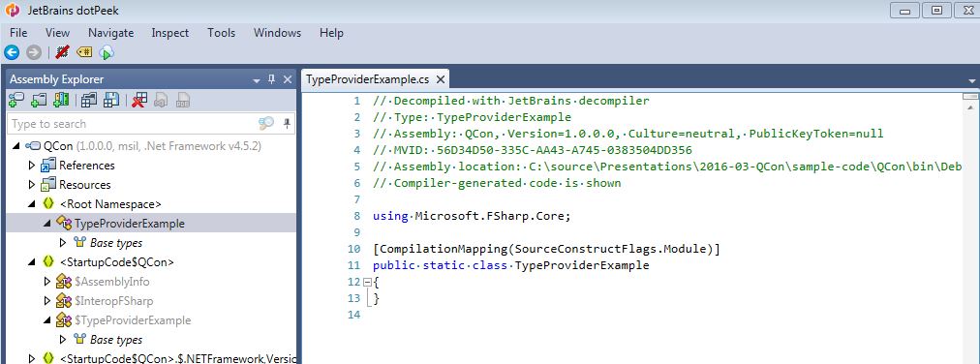The image size is (980, 364).
Task: Open the document tabs list dropdown arrow
Action: 972,81
